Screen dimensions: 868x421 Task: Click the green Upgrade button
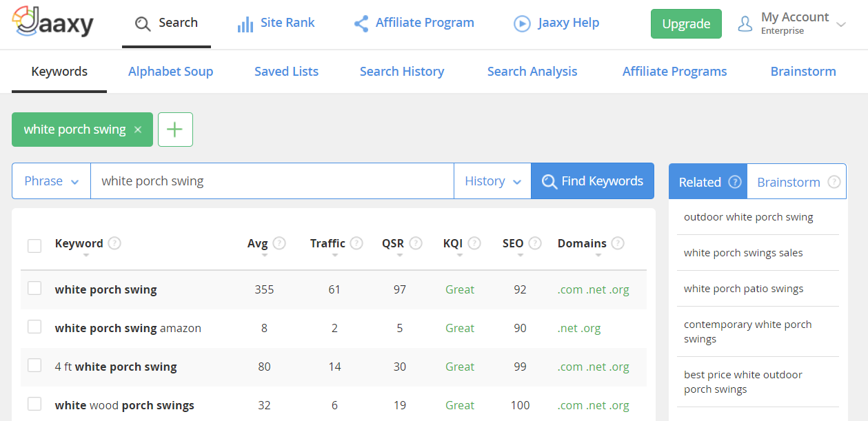point(686,24)
